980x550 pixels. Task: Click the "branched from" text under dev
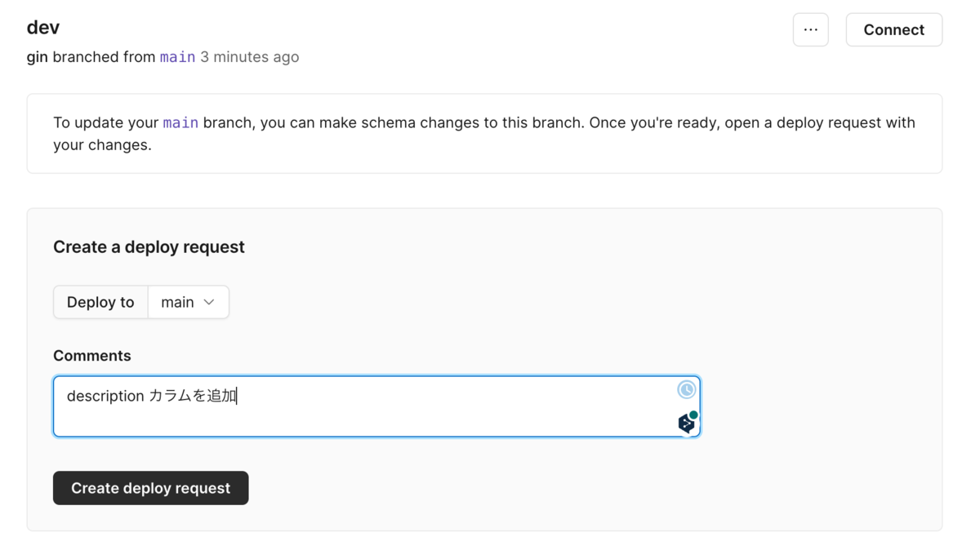tap(104, 57)
